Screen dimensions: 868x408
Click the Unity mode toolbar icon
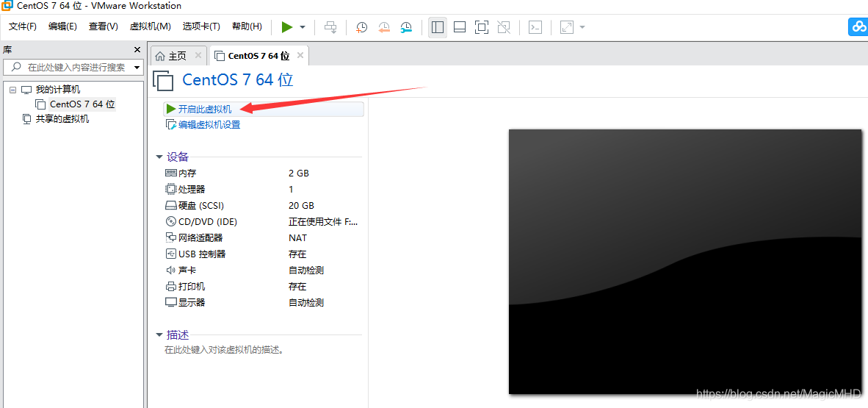click(504, 27)
